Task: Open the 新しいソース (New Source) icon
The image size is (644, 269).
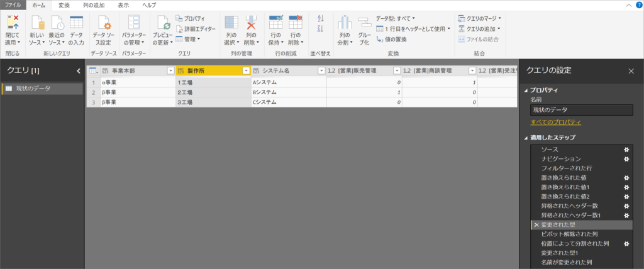Action: point(36,24)
